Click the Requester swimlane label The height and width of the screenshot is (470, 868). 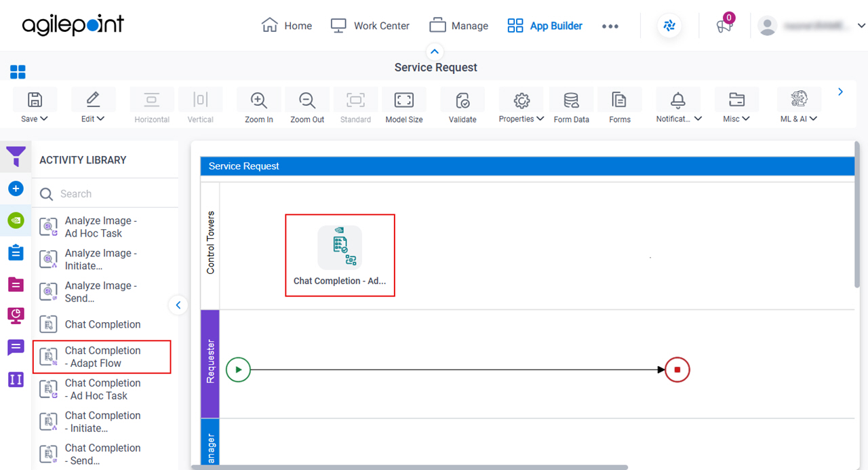point(210,364)
